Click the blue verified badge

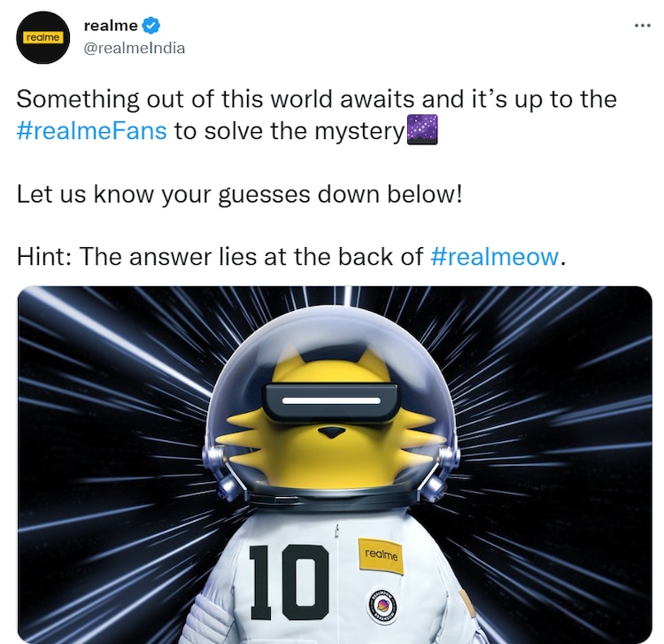point(151,26)
